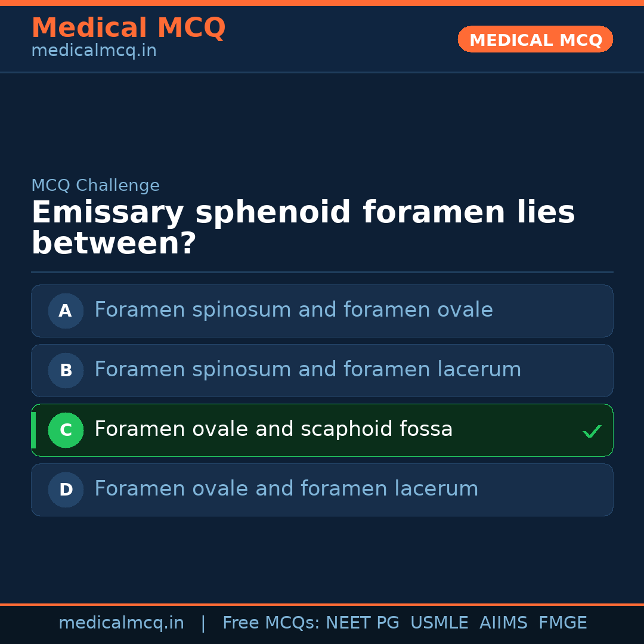Click the 'MCQ Challenge' label

click(95, 185)
